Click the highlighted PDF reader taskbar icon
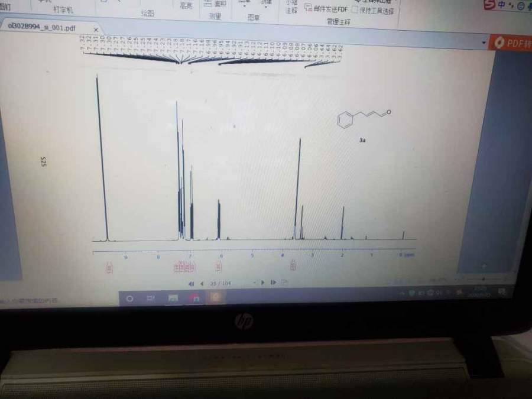Image resolution: width=532 pixels, height=399 pixels. click(216, 297)
